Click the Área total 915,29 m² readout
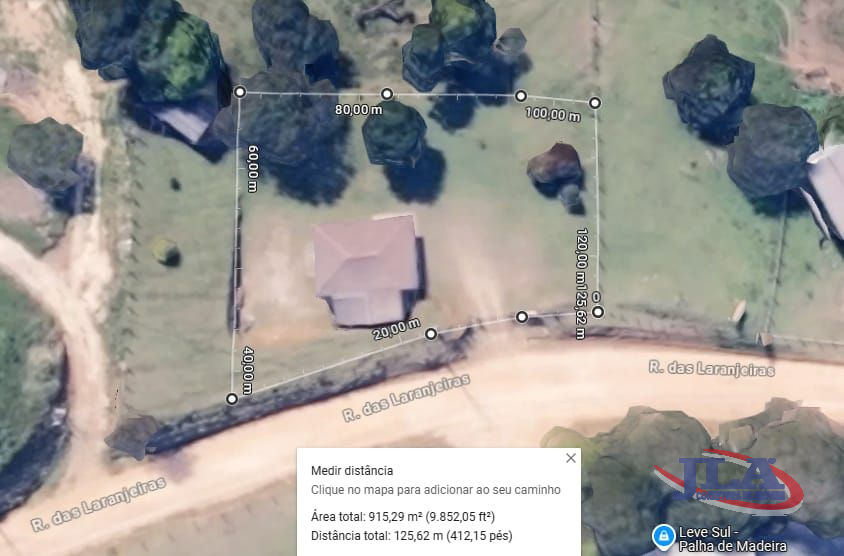The height and width of the screenshot is (556, 844). (x=403, y=517)
